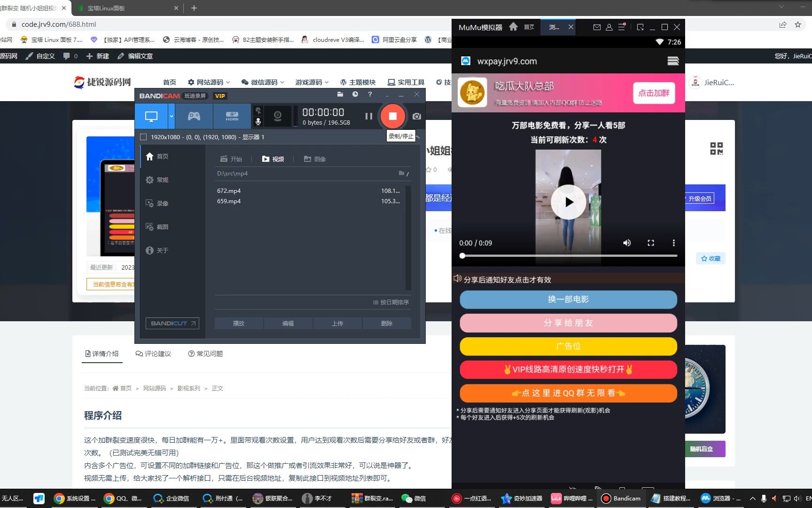
Task: Open MuMu hamburger menu with red dot
Action: tap(622, 27)
